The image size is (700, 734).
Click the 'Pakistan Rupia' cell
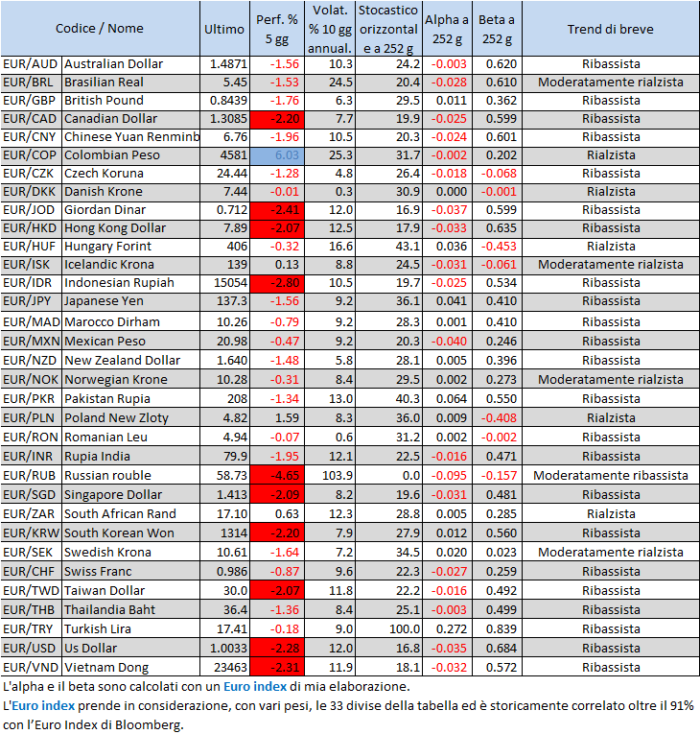pyautogui.click(x=131, y=399)
